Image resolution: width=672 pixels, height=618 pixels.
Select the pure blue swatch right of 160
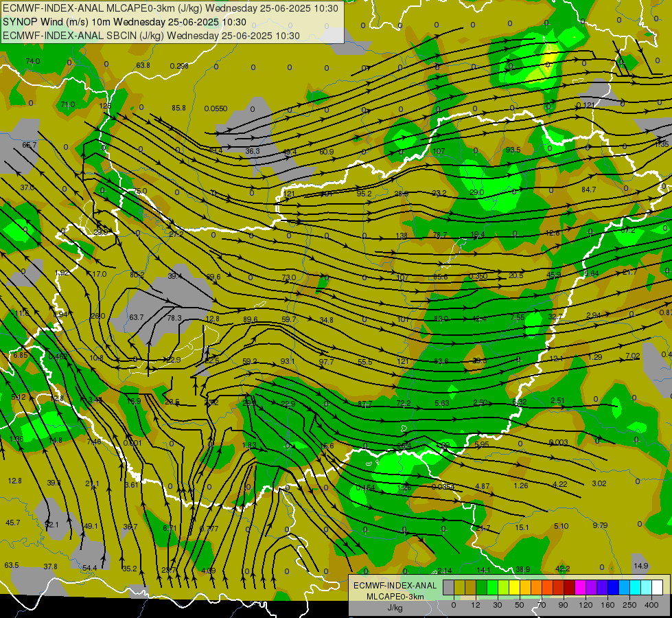[x=614, y=587]
